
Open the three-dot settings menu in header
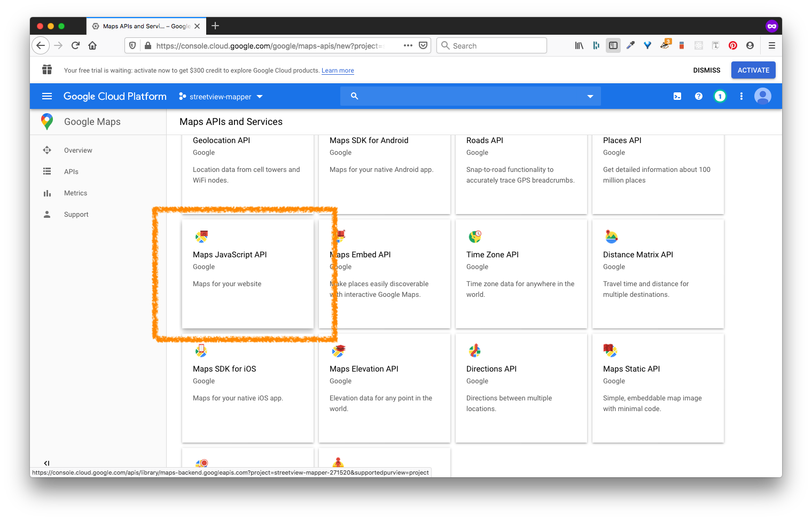click(x=741, y=96)
